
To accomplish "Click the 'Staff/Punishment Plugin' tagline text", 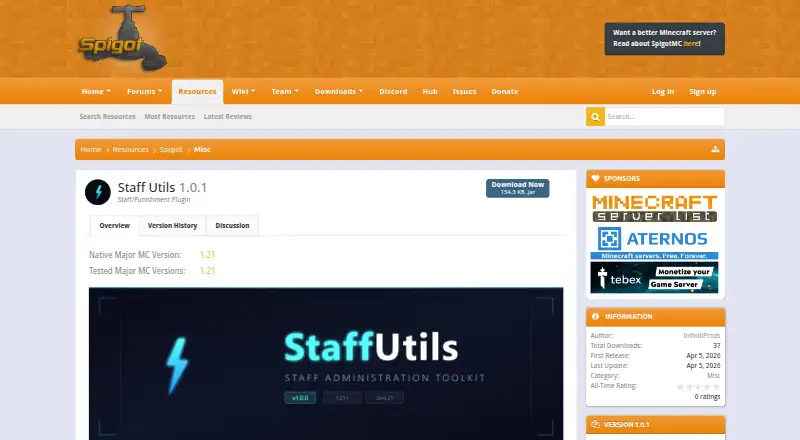I will pyautogui.click(x=154, y=200).
